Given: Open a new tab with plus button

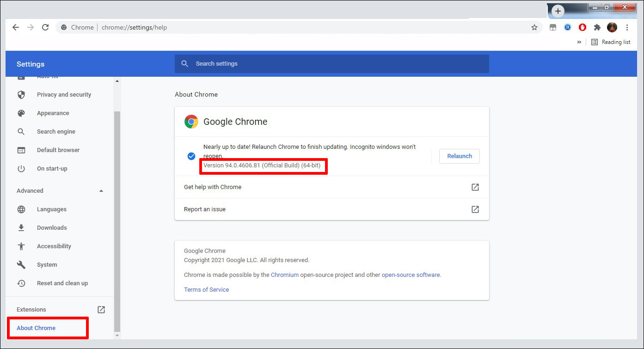Looking at the screenshot, I should 558,11.
